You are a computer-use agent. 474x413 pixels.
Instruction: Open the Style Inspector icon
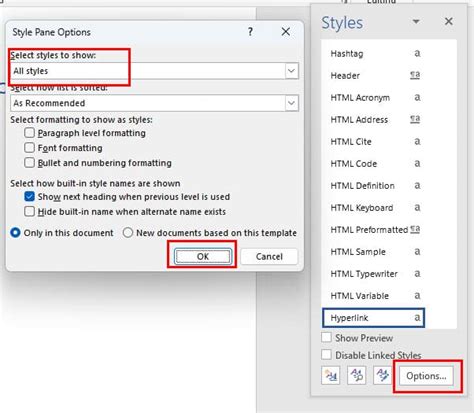tap(357, 376)
